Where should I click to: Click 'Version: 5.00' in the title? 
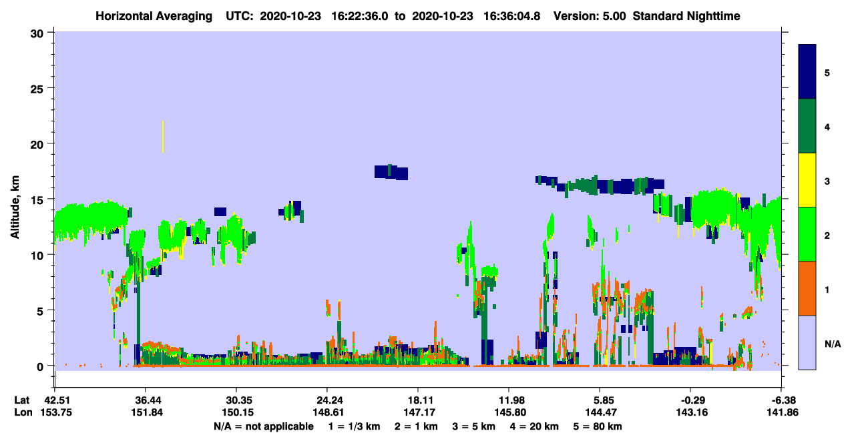[588, 15]
